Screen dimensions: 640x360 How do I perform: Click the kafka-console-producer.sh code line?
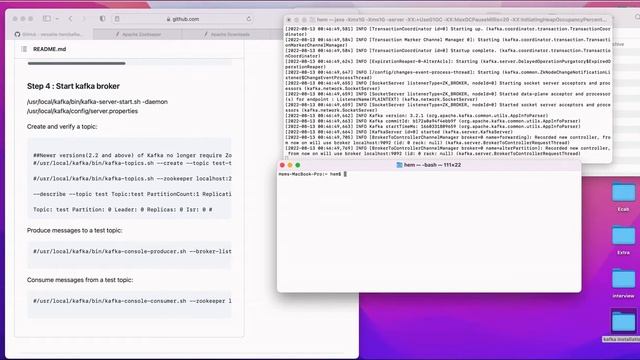(x=132, y=251)
